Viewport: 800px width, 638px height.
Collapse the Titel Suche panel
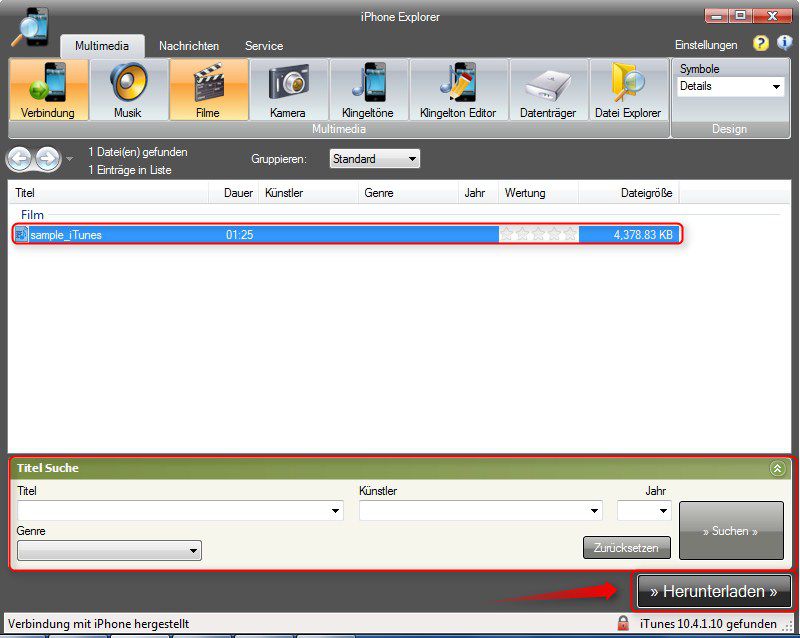coord(776,468)
